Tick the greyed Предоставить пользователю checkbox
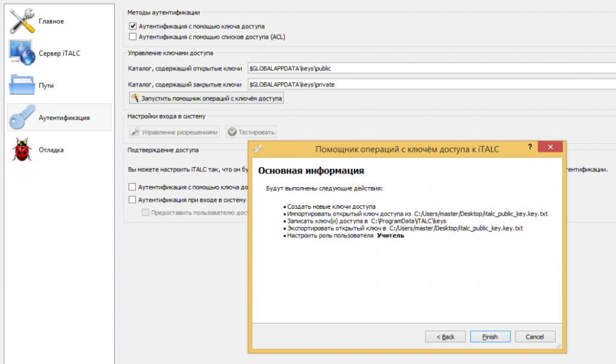The width and height of the screenshot is (616, 364). [146, 212]
